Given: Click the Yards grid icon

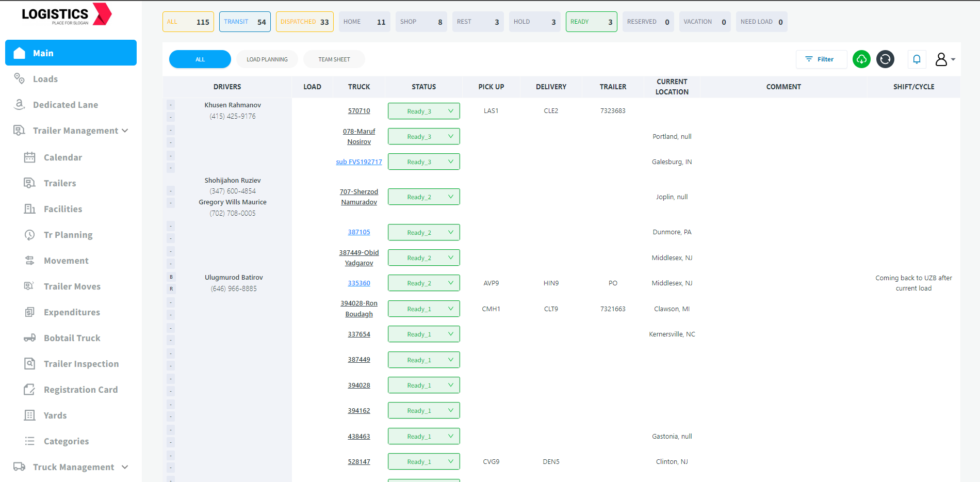Looking at the screenshot, I should point(30,415).
